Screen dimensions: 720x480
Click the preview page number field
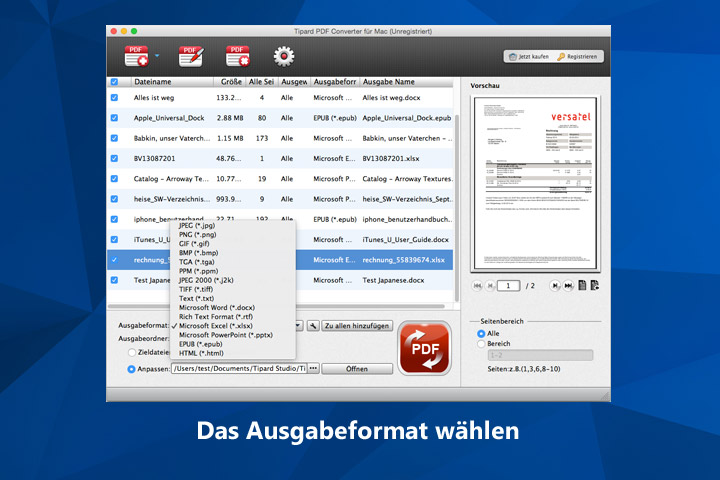pos(508,286)
